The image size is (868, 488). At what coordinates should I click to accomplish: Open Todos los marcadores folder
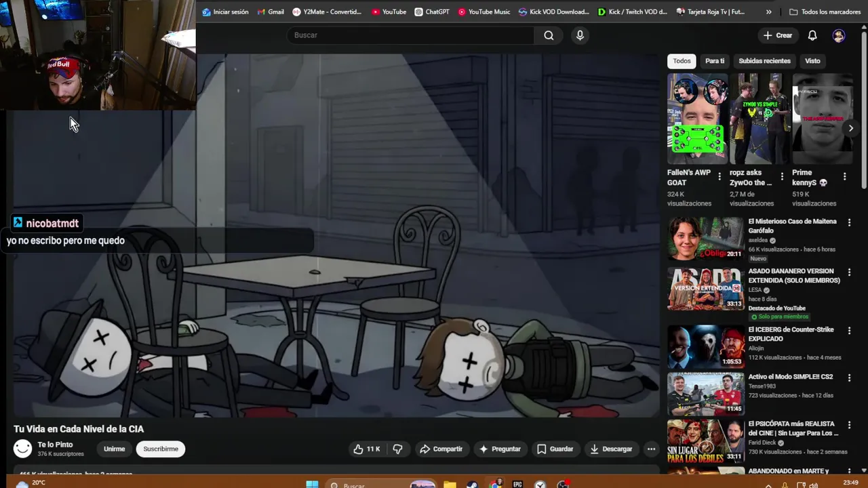[x=825, y=12]
